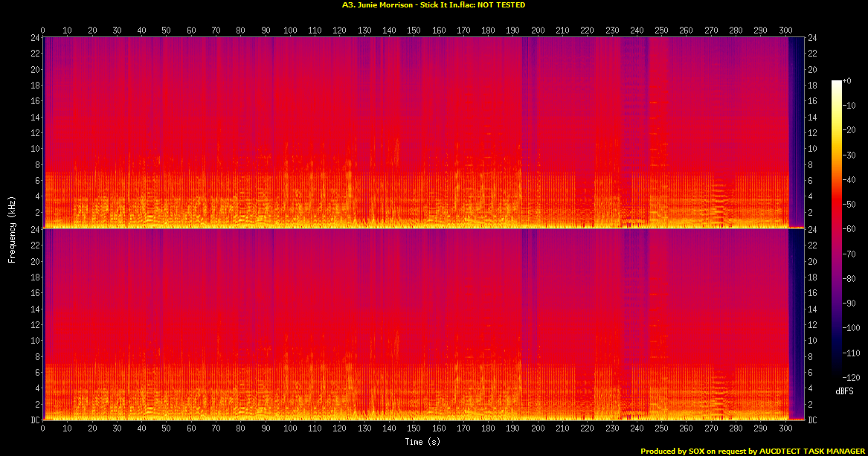
Task: Click the "-80" value on the dBFS scale
Action: point(849,278)
